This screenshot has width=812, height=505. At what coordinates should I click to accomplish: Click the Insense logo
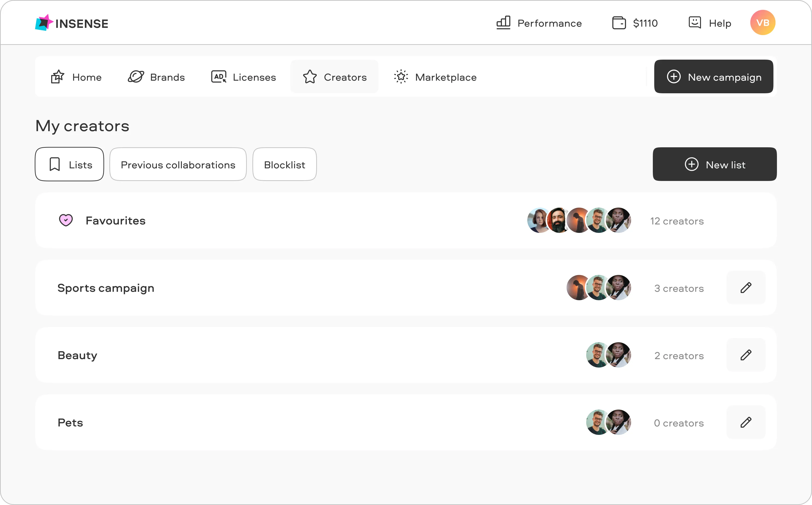point(72,23)
